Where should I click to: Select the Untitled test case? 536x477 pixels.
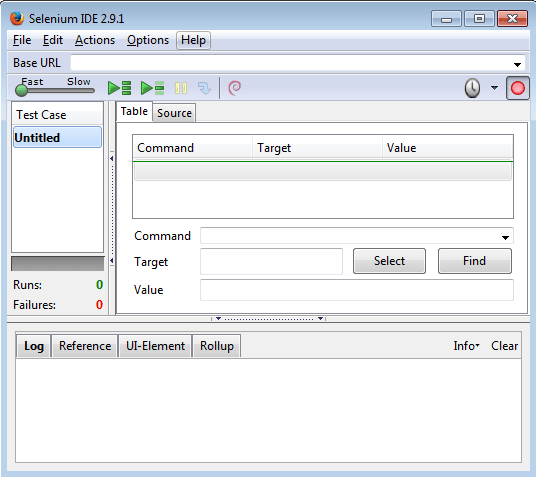[57, 137]
